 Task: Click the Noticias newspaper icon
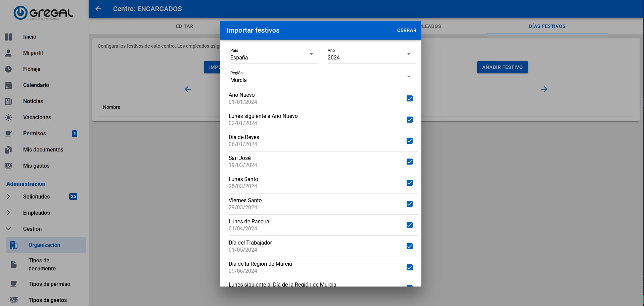tap(8, 101)
